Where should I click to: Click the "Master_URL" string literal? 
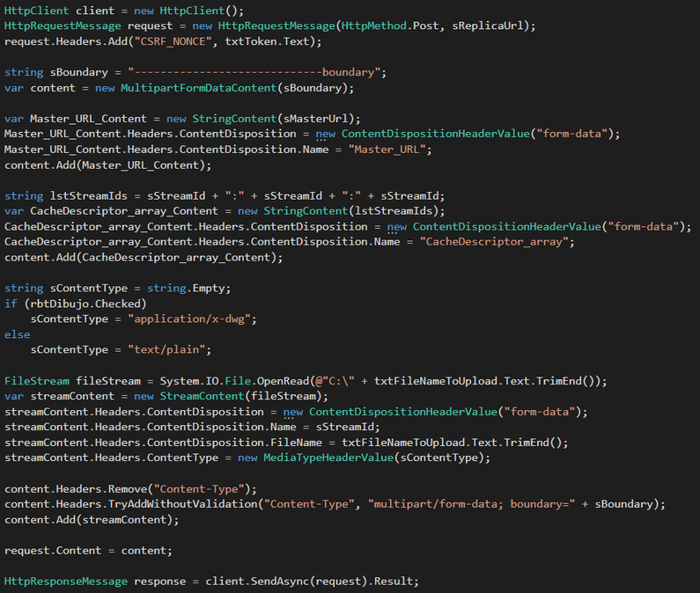pyautogui.click(x=387, y=150)
